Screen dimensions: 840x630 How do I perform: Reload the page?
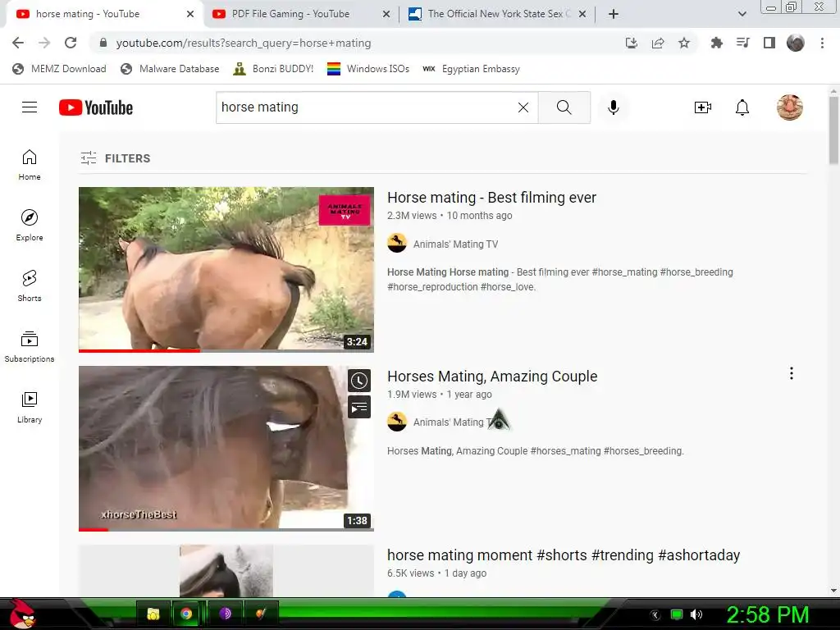pyautogui.click(x=71, y=43)
